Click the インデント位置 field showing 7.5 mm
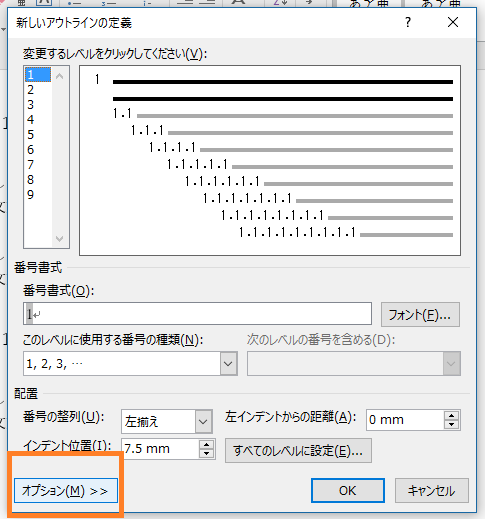 (160, 449)
